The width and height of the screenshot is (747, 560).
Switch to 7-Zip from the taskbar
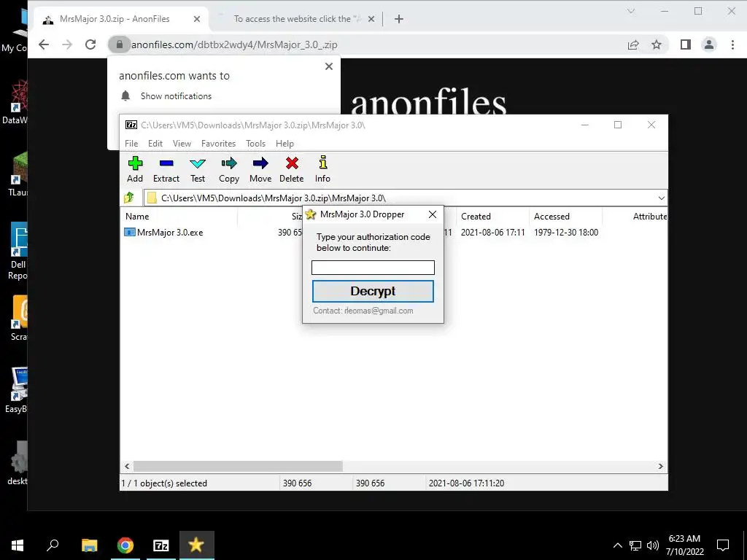point(161,545)
